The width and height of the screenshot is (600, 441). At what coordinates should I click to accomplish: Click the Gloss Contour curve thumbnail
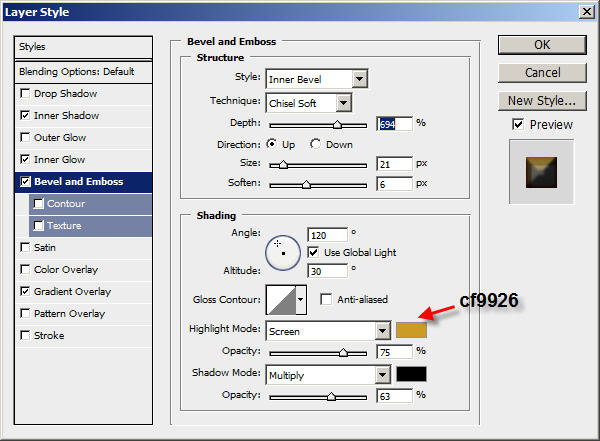(281, 300)
